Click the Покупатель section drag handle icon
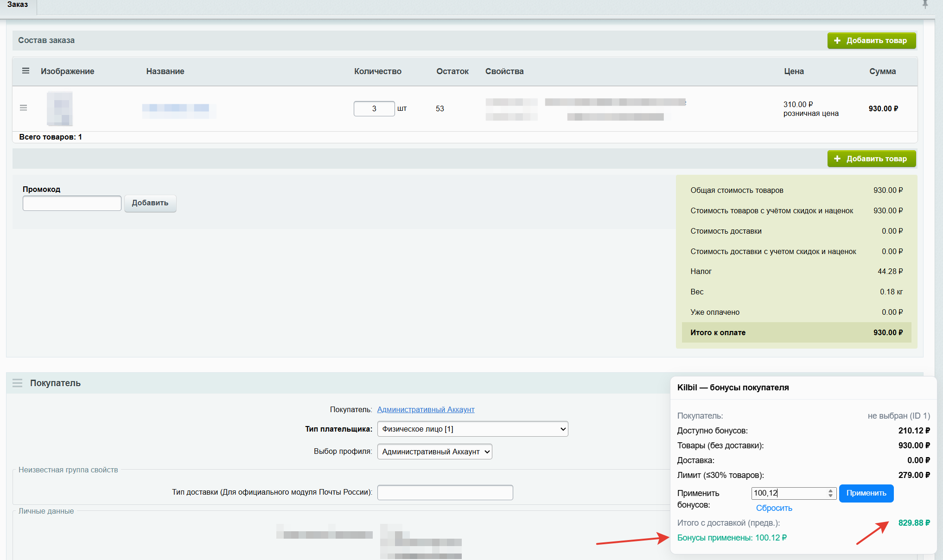The image size is (943, 560). pos(18,383)
